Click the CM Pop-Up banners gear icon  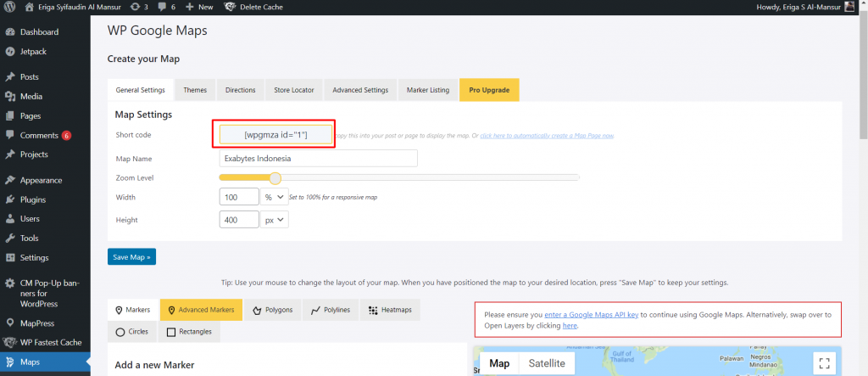[10, 283]
